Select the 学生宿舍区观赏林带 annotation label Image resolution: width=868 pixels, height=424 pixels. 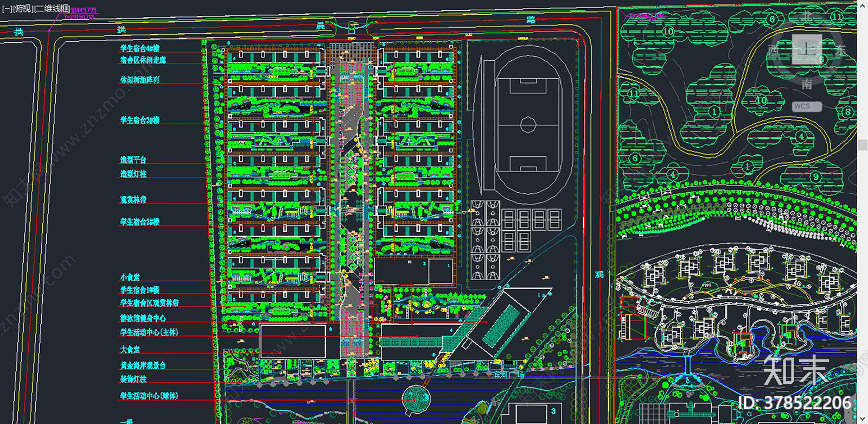click(x=150, y=303)
